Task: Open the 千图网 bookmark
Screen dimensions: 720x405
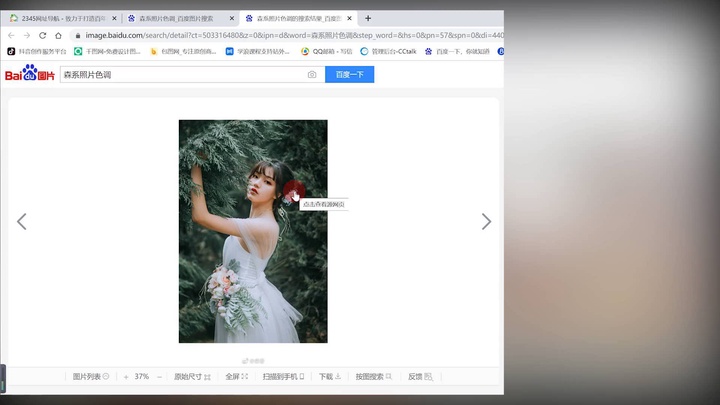Action: (107, 51)
